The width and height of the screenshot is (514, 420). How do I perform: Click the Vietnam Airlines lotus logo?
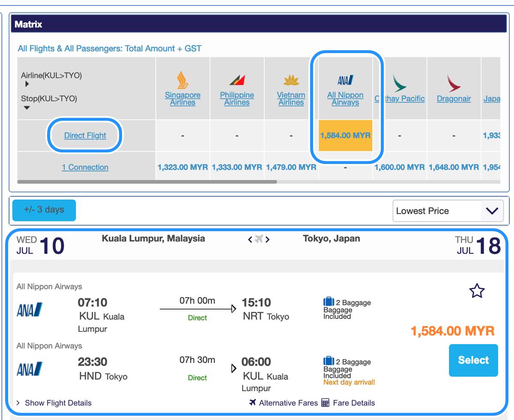coord(291,80)
